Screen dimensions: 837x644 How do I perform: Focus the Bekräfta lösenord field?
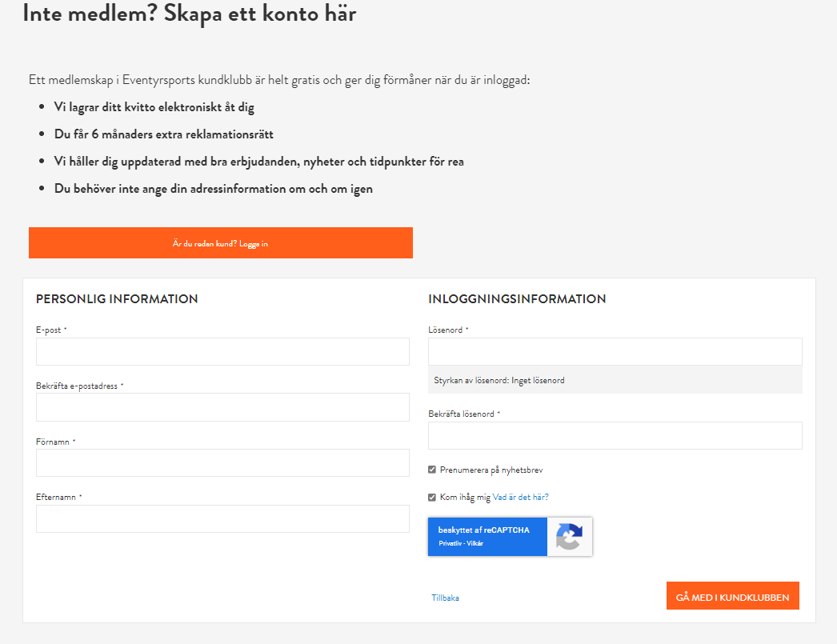[x=615, y=435]
